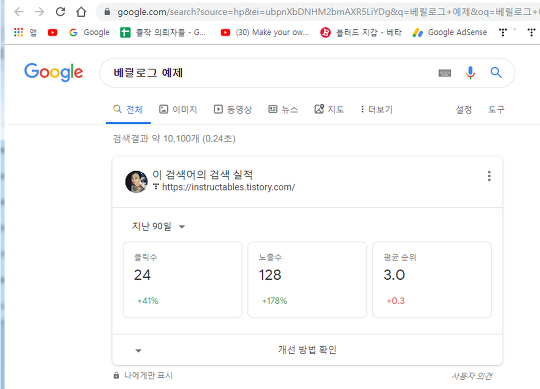
Task: Switch to the 동영상 tab
Action: tap(233, 109)
